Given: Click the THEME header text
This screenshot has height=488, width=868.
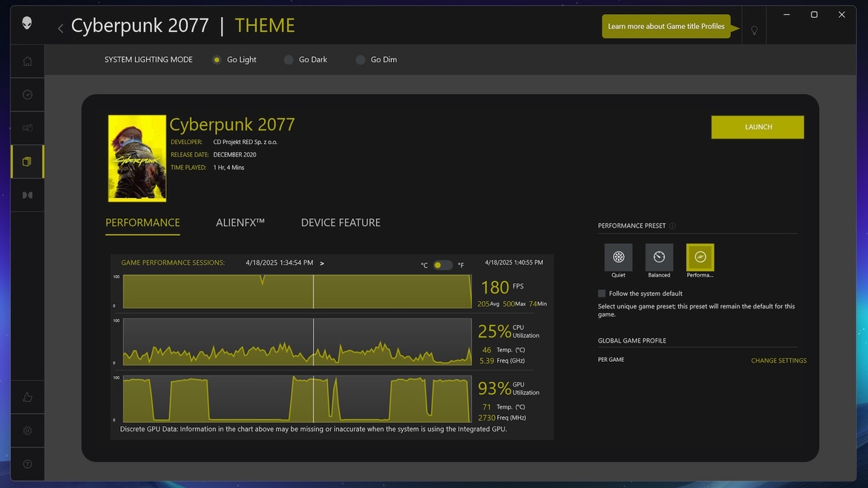Looking at the screenshot, I should [x=265, y=25].
